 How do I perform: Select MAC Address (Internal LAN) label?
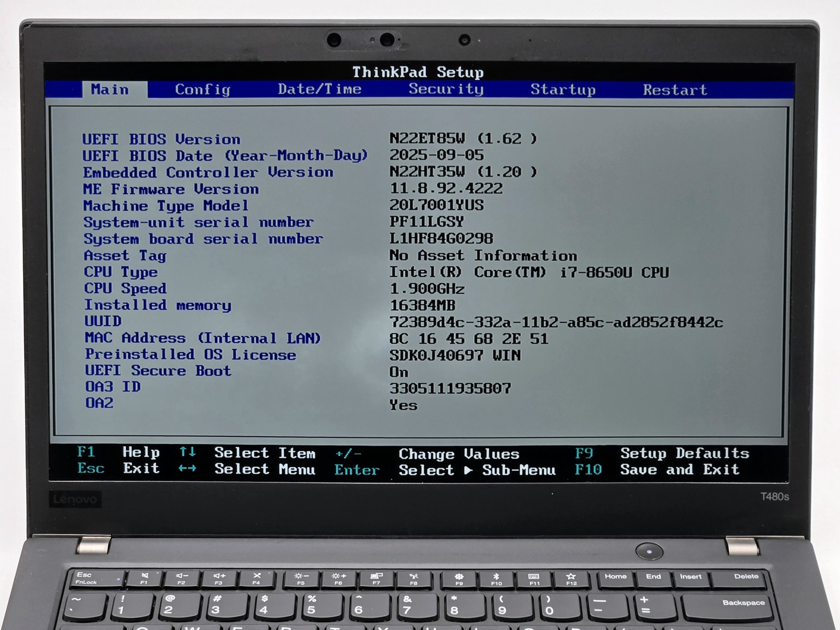203,338
